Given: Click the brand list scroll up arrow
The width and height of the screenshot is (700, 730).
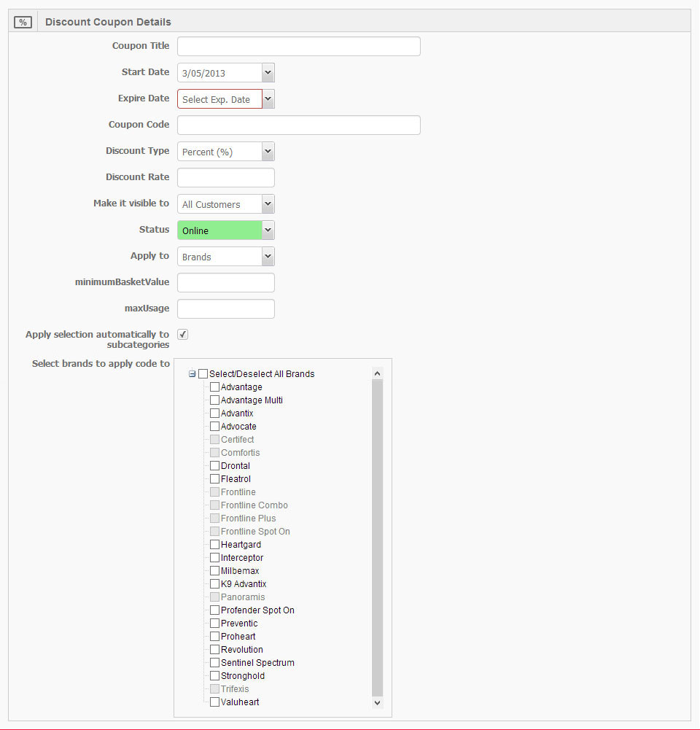Looking at the screenshot, I should point(378,373).
